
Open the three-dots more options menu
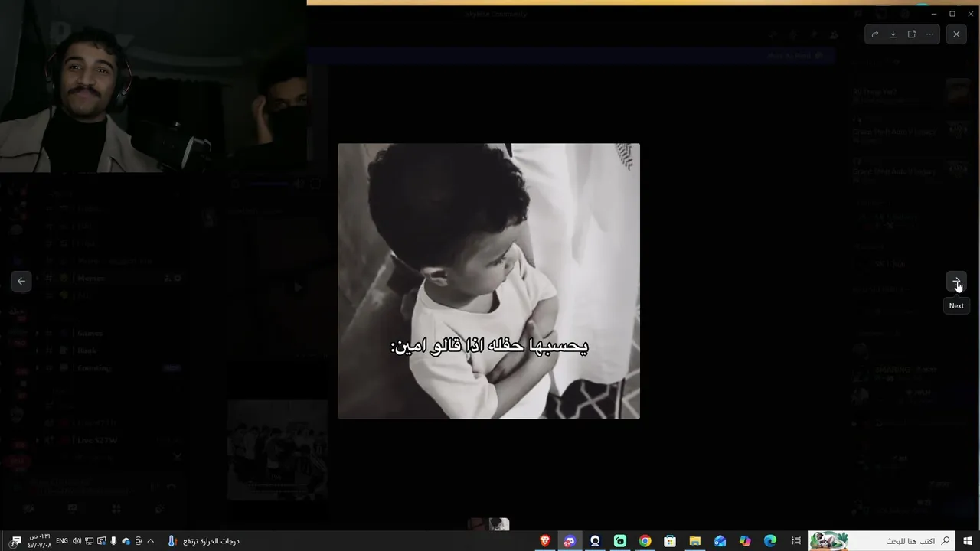click(929, 34)
